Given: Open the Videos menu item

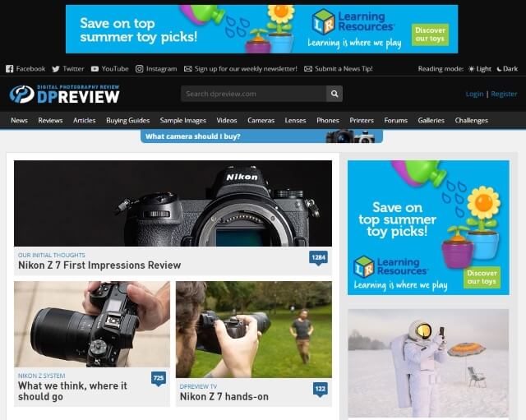Looking at the screenshot, I should 227,121.
